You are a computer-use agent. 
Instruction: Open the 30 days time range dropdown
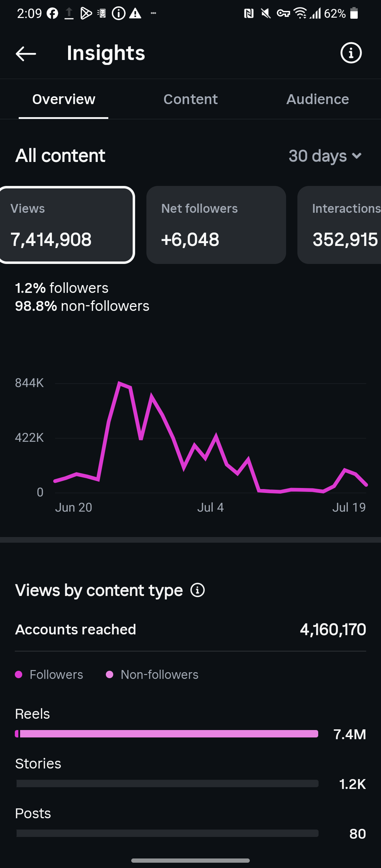point(325,156)
